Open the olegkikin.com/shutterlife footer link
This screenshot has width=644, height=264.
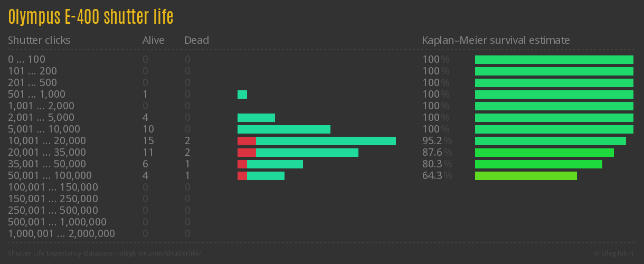(105, 253)
